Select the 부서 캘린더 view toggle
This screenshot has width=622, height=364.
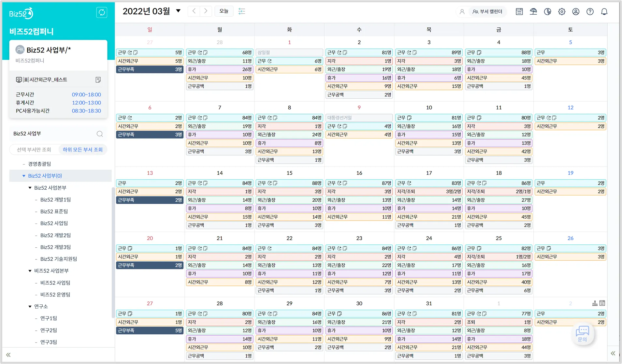click(x=487, y=12)
